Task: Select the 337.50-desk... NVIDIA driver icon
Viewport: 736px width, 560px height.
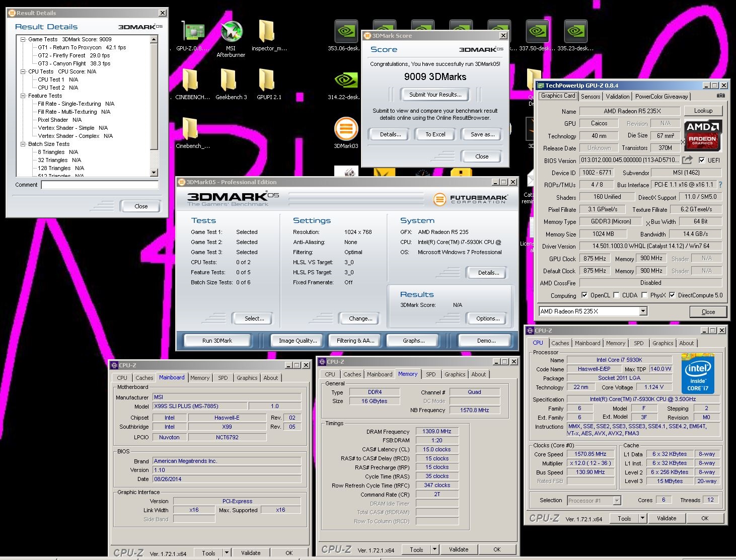Action: [x=537, y=32]
